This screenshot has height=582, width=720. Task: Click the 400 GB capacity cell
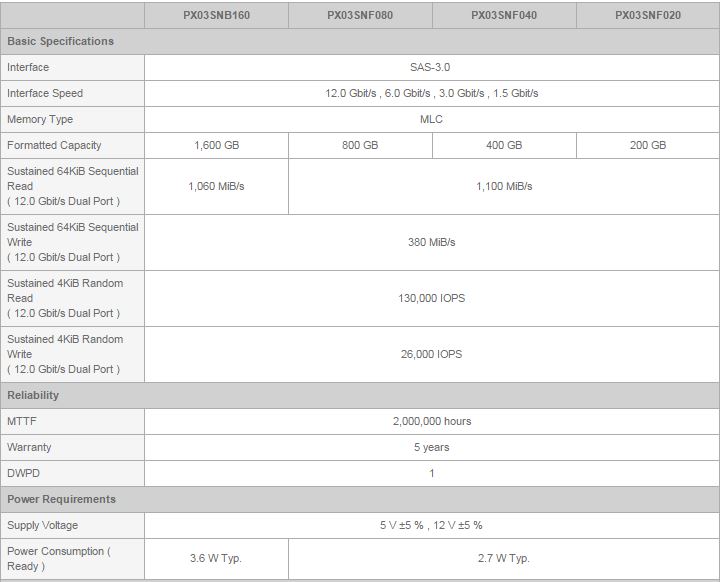(x=504, y=145)
